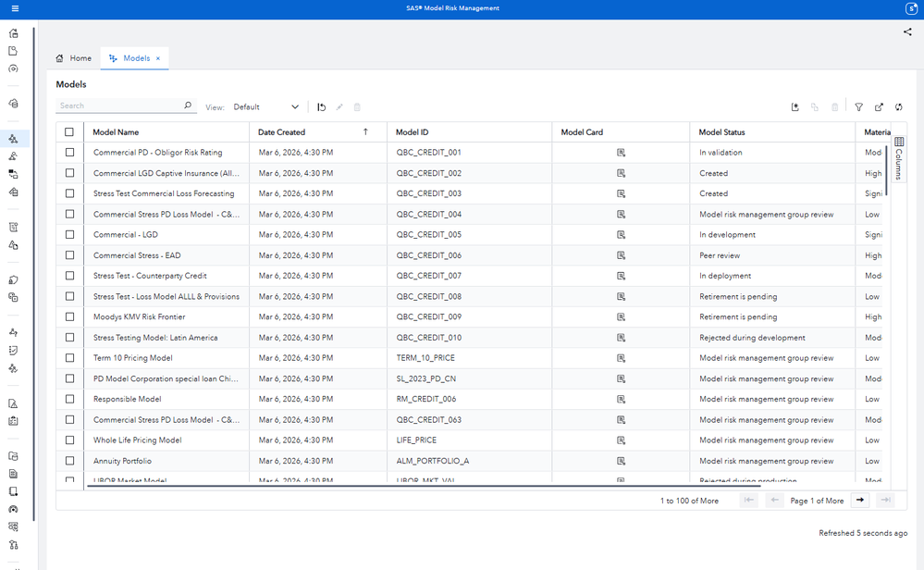This screenshot has height=570, width=924.
Task: Open model card for QBC_CREDIT_001
Action: tap(621, 153)
